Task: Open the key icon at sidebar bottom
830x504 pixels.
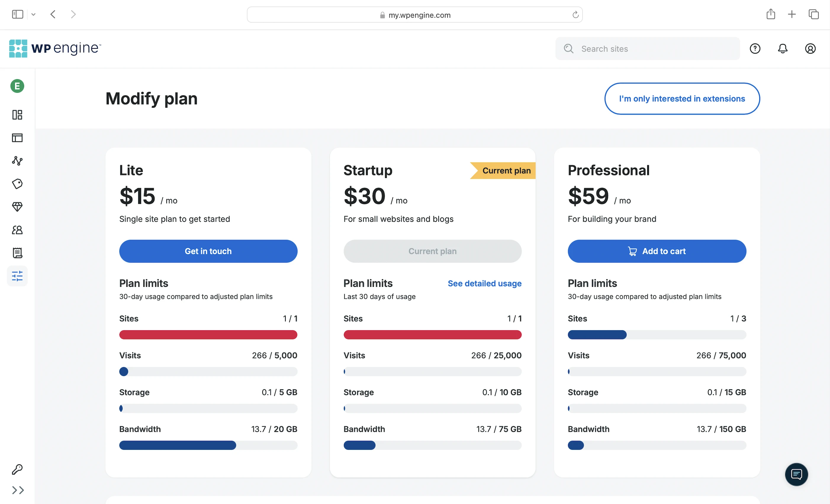Action: point(17,469)
